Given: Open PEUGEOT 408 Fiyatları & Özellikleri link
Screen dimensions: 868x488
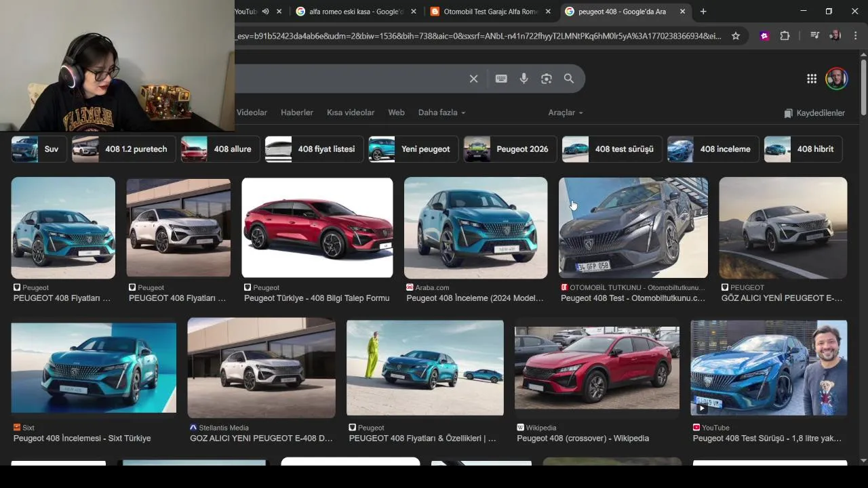Looking at the screenshot, I should (x=422, y=439).
